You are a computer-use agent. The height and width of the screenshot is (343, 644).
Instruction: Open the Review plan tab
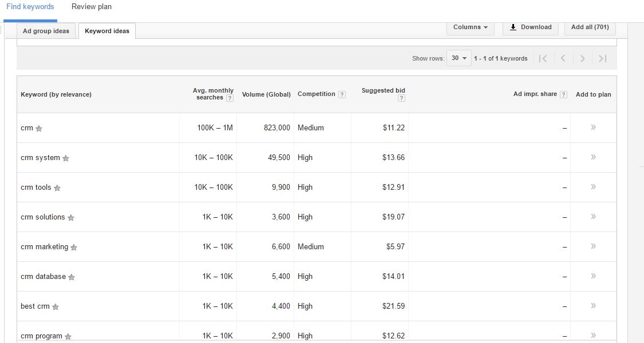(92, 7)
